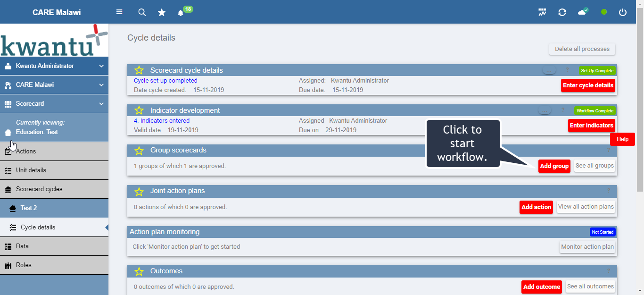Click the analytics chart icon in header
644x295 pixels.
tap(542, 12)
